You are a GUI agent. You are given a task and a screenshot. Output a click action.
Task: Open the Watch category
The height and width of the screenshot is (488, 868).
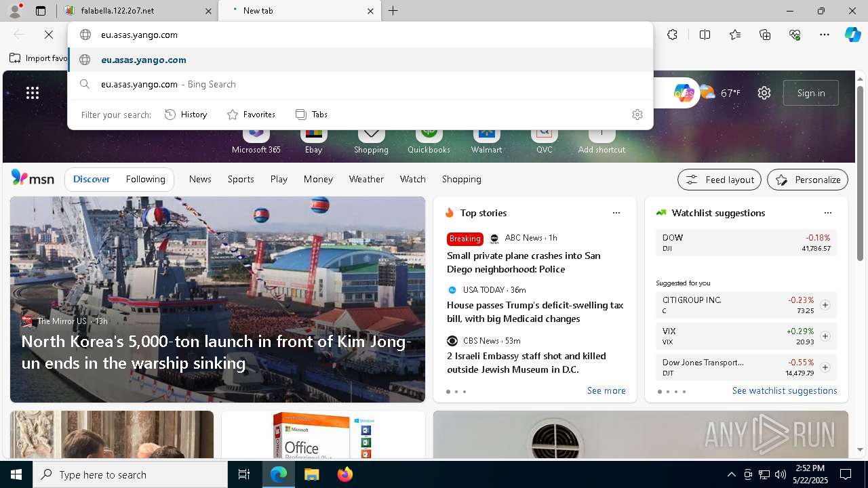point(413,179)
